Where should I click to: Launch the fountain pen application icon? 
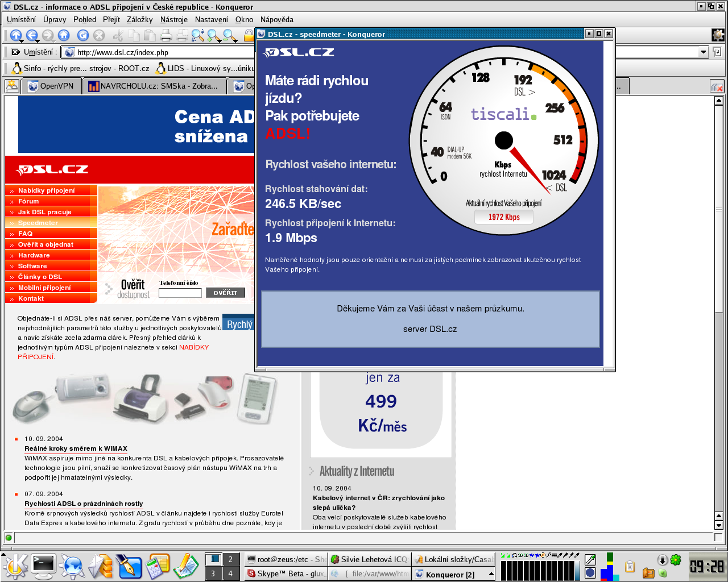[x=129, y=566]
